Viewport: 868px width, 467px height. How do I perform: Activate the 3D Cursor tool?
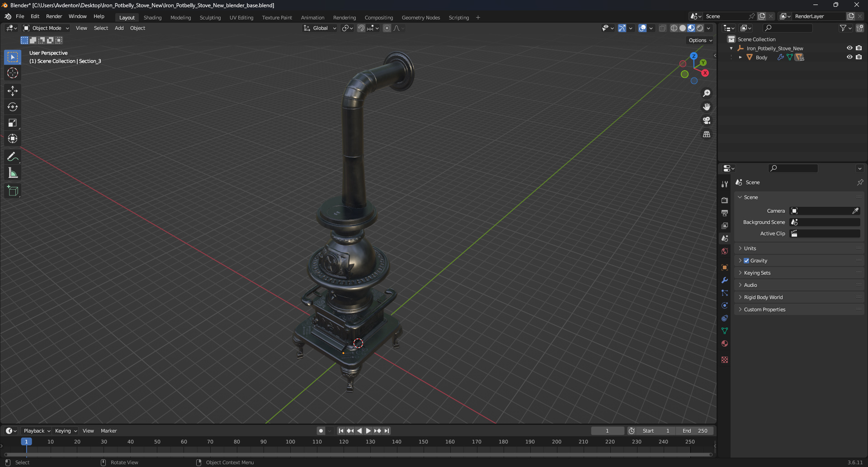pyautogui.click(x=13, y=73)
